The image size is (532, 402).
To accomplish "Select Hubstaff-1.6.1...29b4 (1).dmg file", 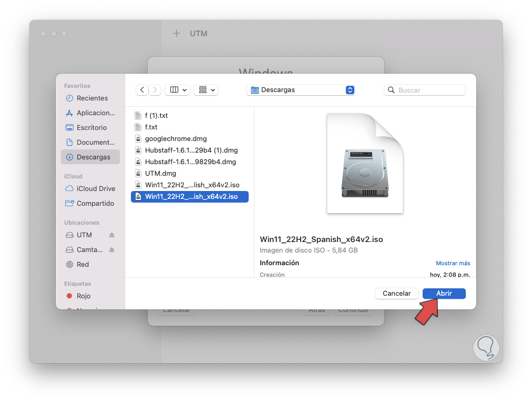I will pyautogui.click(x=190, y=150).
